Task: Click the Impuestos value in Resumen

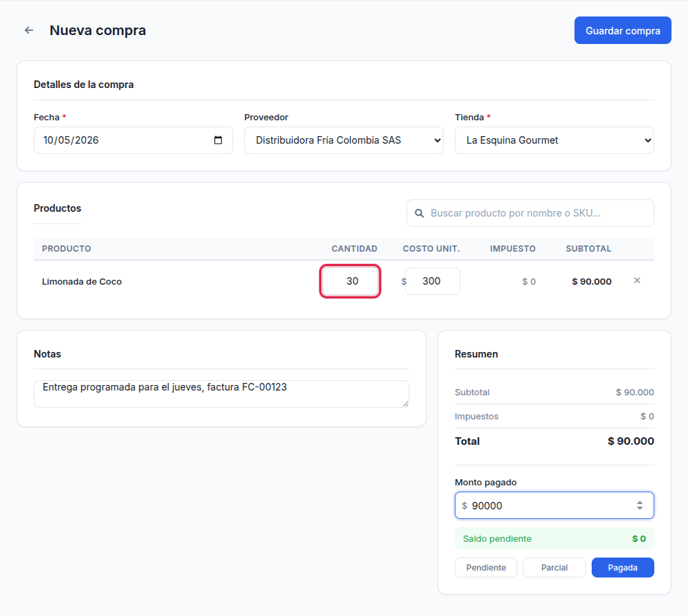Action: 647,416
